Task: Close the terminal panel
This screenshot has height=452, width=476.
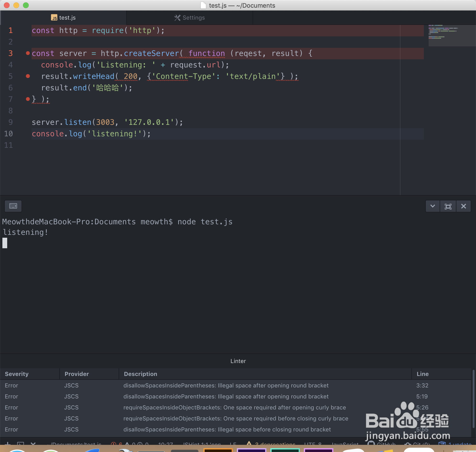Action: [463, 206]
